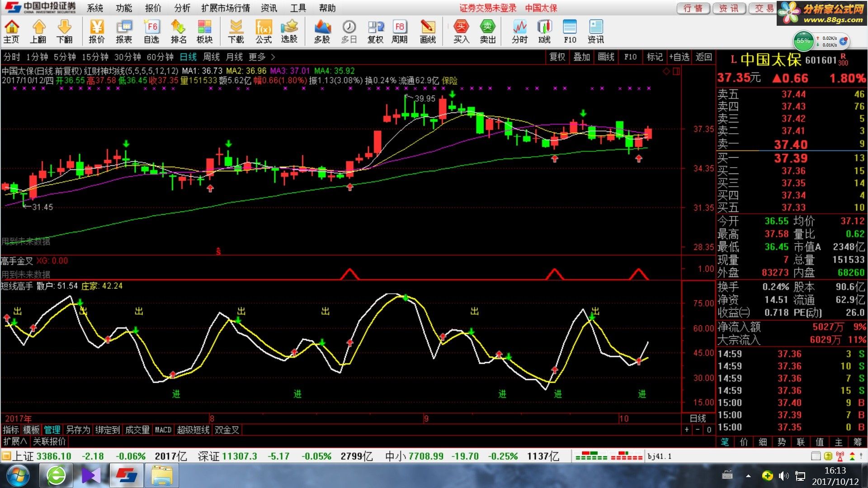Click the 卖出 sell icon
Viewport: 868px width, 488px height.
pos(488,32)
